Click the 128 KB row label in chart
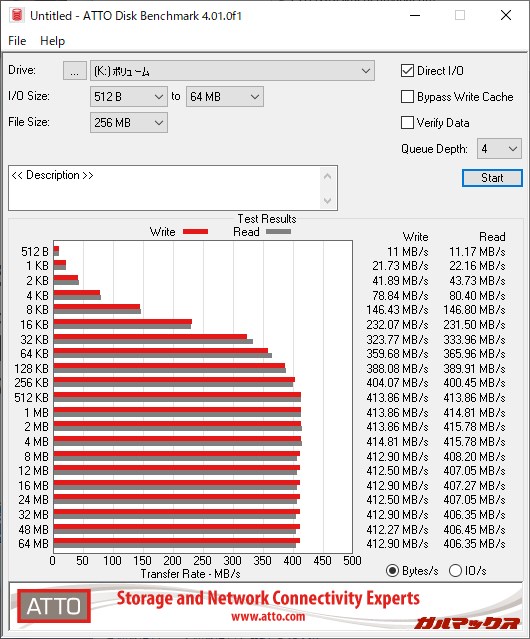 (x=31, y=368)
